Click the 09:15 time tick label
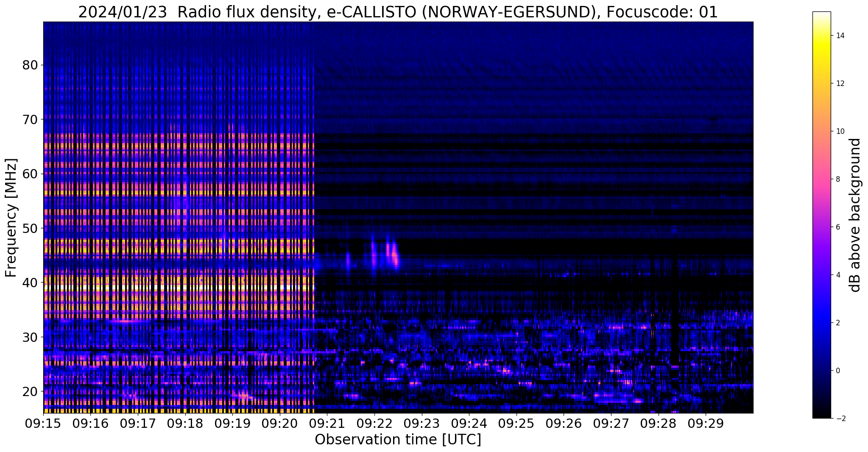Screen dimensions: 868x452 tap(43, 424)
